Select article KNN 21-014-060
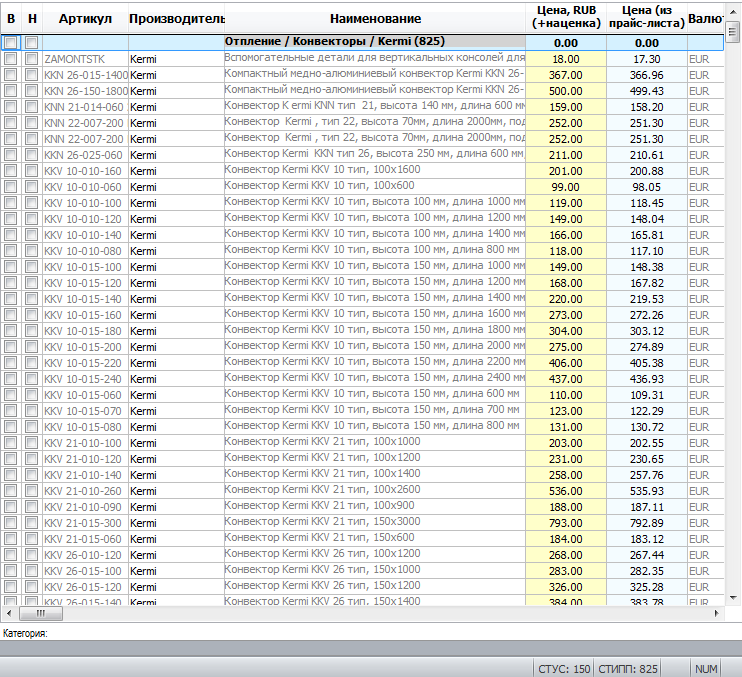Image resolution: width=742 pixels, height=677 pixels. (x=84, y=107)
